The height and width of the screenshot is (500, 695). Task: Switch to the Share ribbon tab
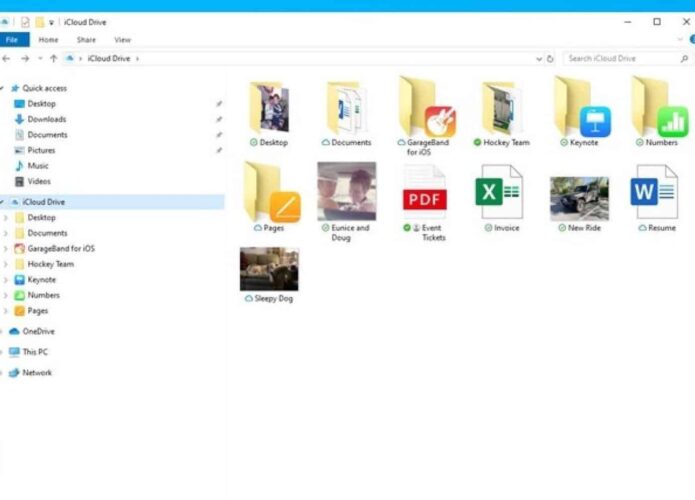86,39
